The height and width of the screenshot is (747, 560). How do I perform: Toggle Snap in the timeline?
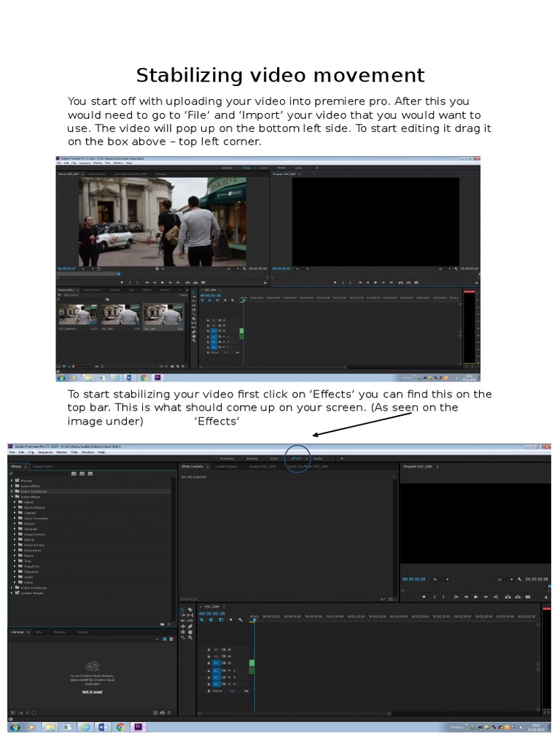(211, 620)
